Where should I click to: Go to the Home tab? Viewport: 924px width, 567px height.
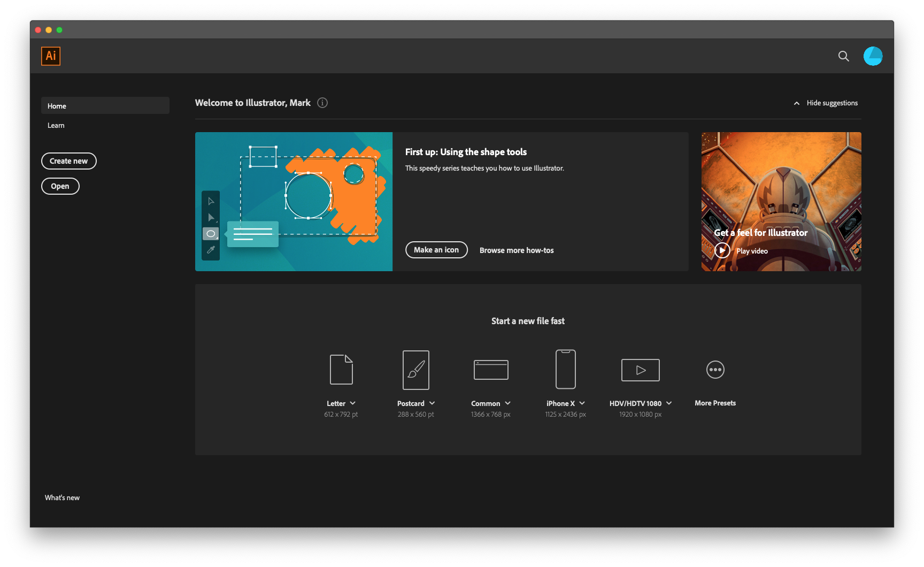[x=105, y=105]
